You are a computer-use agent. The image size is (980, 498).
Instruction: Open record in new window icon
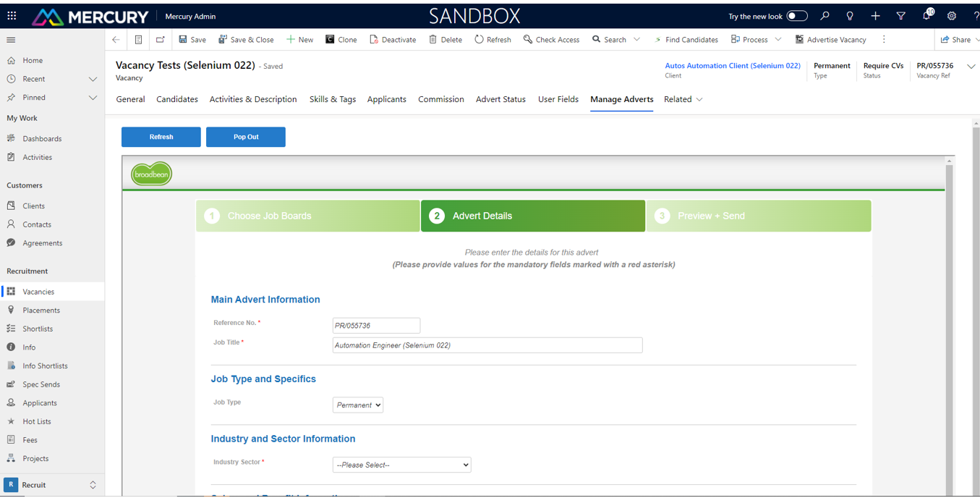(x=161, y=40)
